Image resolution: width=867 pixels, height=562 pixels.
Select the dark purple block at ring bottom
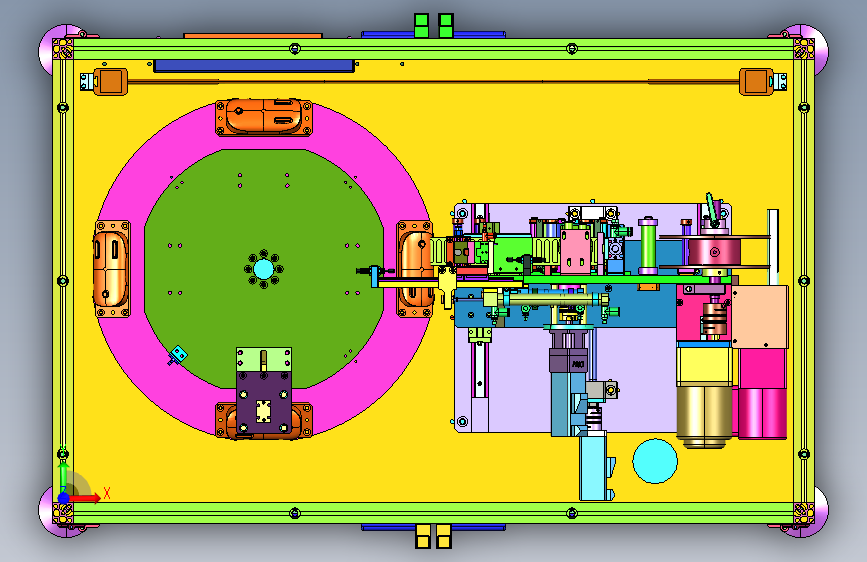point(264,402)
